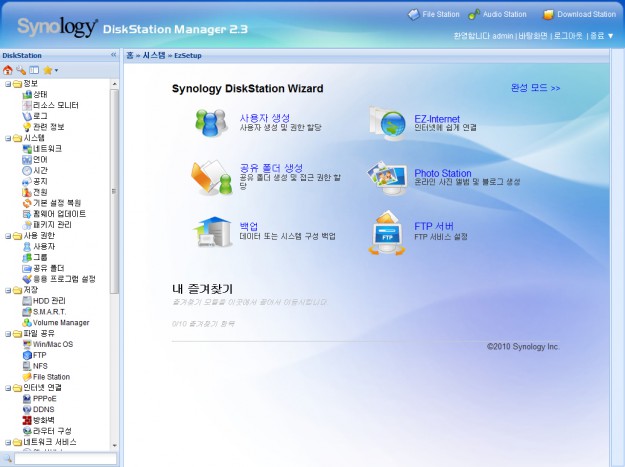Image resolution: width=625 pixels, height=467 pixels.
Task: Click the 공유 폴더 생성 icon
Action: [211, 178]
